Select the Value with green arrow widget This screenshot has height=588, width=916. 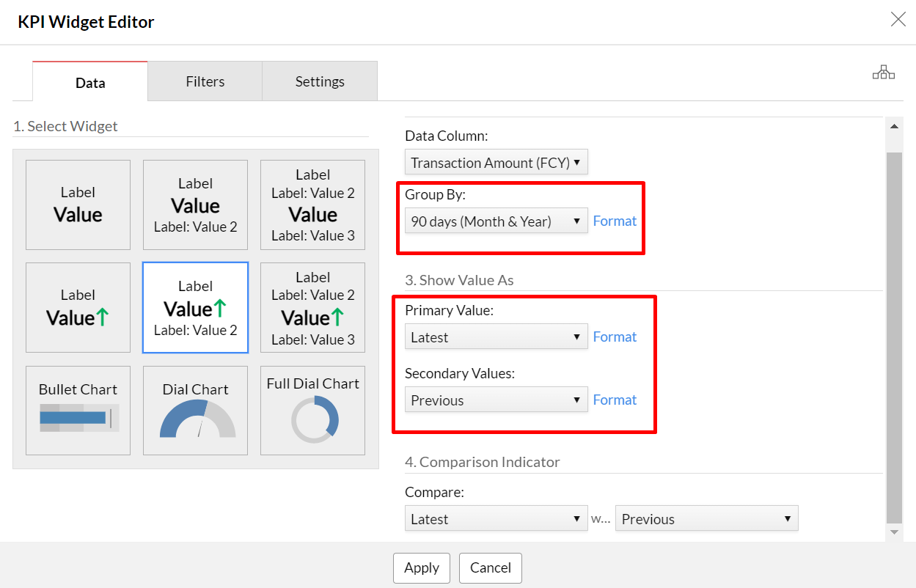coord(78,307)
